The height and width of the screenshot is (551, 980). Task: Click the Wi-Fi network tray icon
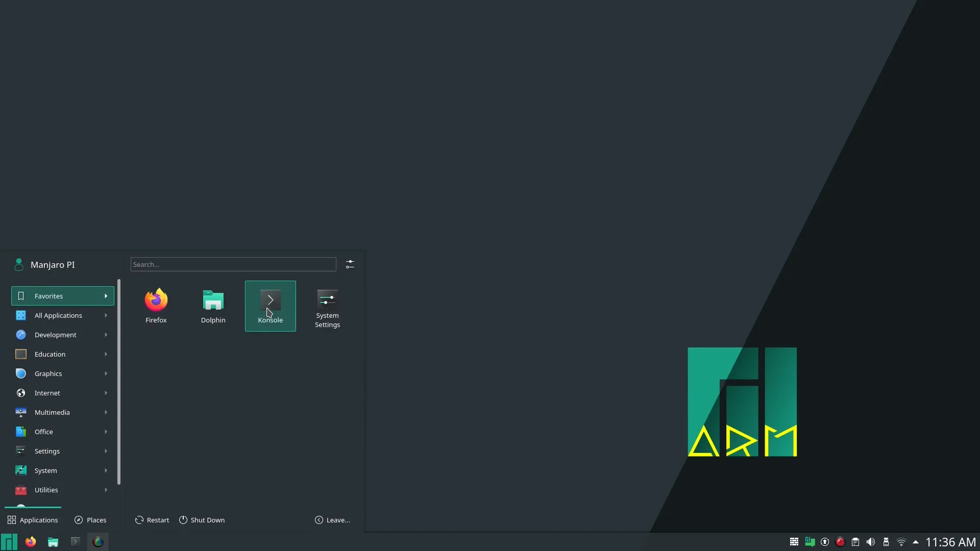pos(901,542)
